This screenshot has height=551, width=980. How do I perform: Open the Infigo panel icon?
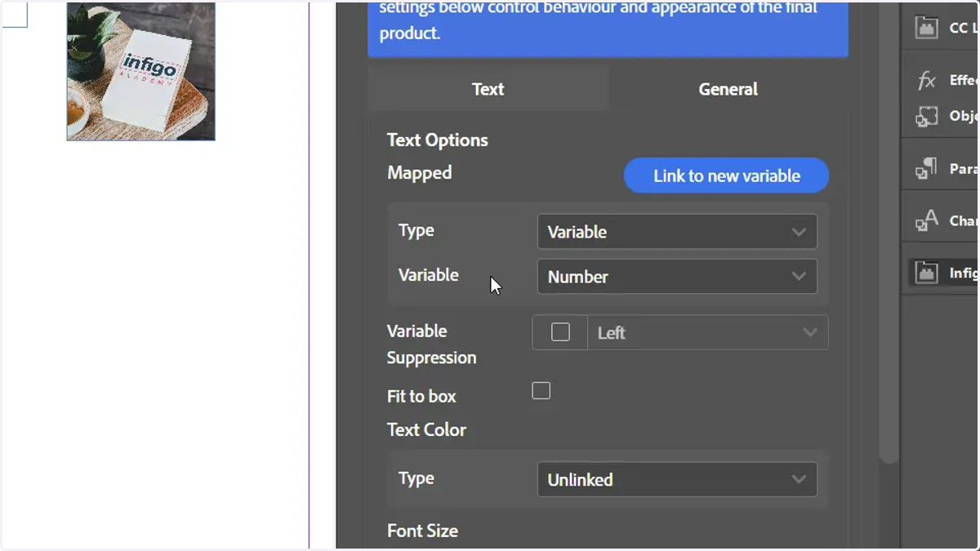[926, 273]
